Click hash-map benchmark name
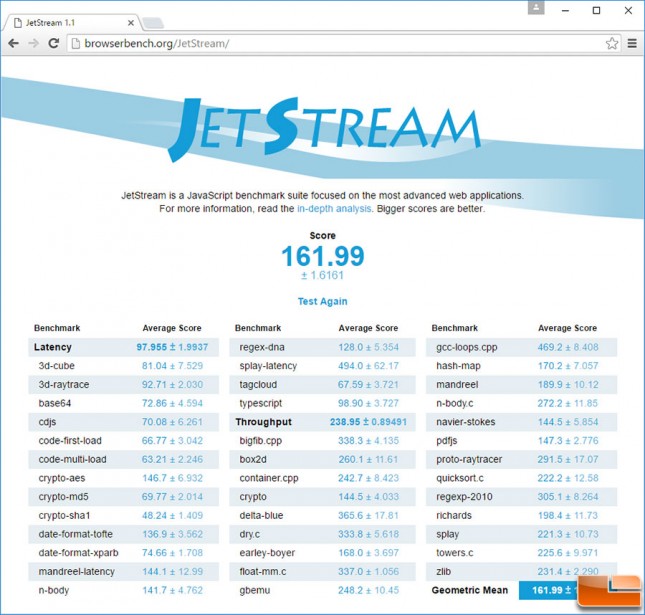Image resolution: width=645 pixels, height=615 pixels. coord(458,366)
